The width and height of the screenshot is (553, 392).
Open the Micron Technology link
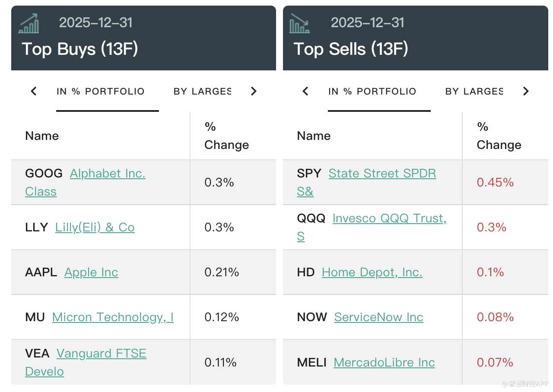pos(113,317)
